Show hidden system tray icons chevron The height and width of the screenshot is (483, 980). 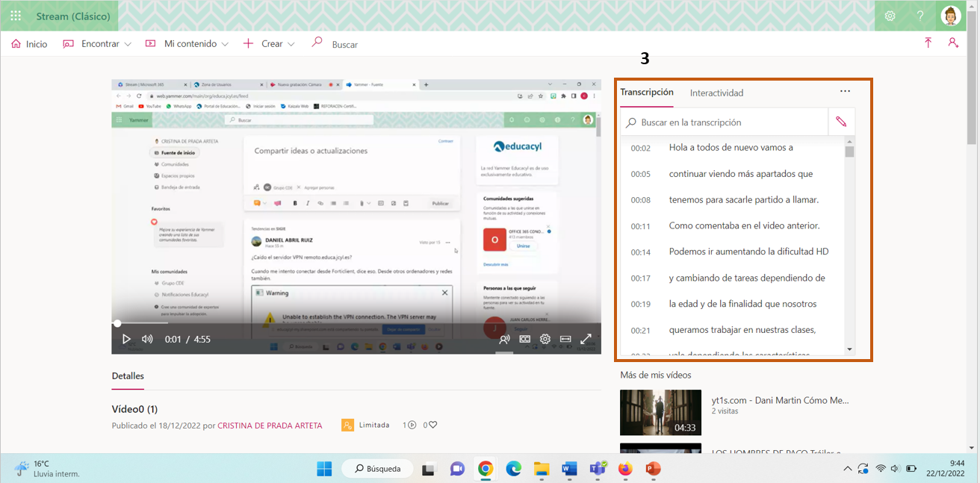(847, 469)
